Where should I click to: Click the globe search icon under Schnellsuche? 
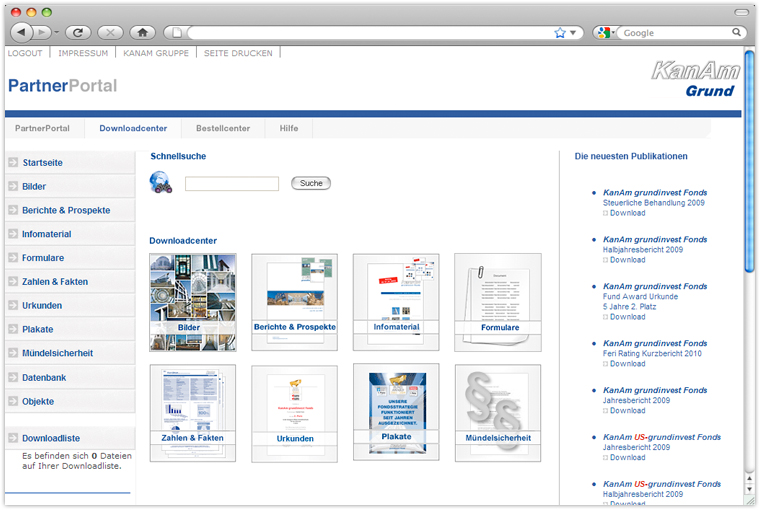[x=160, y=183]
